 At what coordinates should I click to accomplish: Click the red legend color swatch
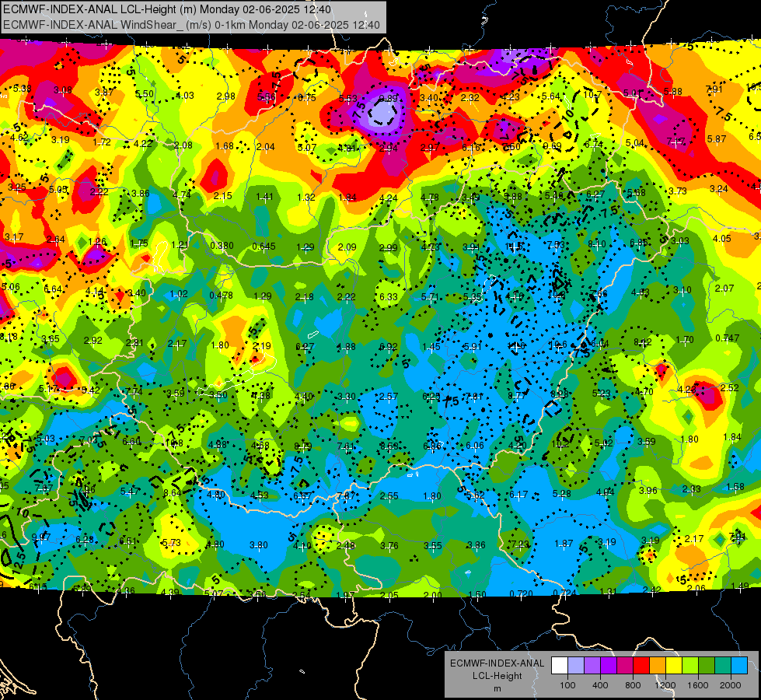click(641, 666)
